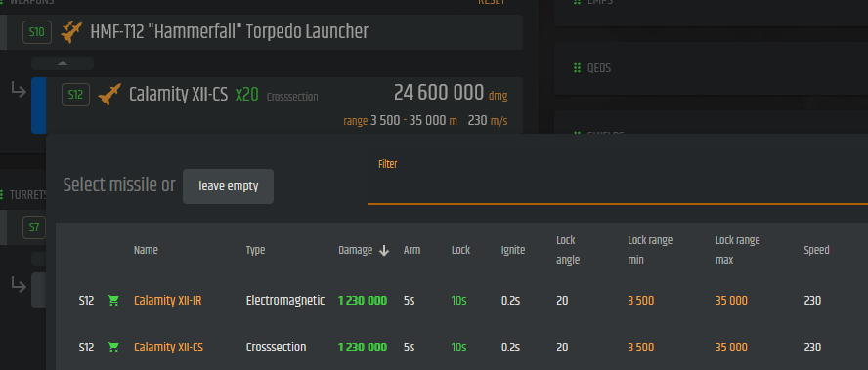
Task: Click the blue bar on the Calamity slot
Action: pyautogui.click(x=39, y=105)
